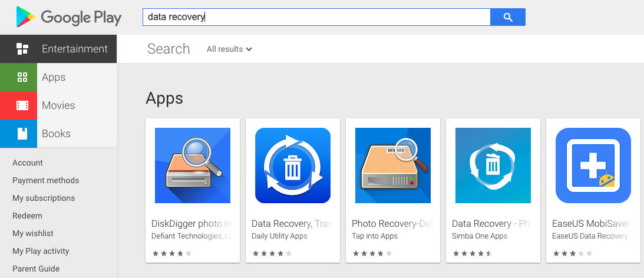Go to My subscriptions
The width and height of the screenshot is (644, 278).
[44, 198]
